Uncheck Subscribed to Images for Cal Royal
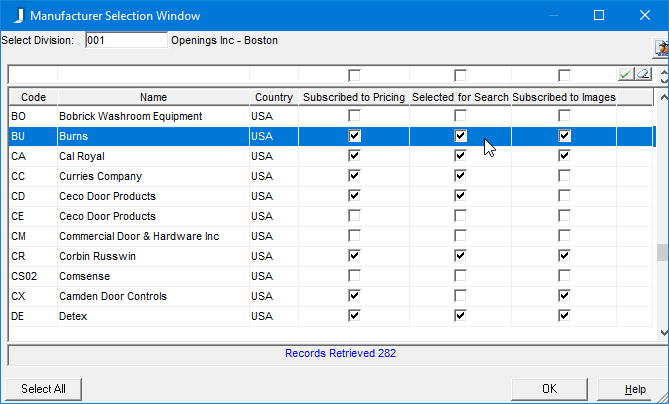 (x=564, y=156)
